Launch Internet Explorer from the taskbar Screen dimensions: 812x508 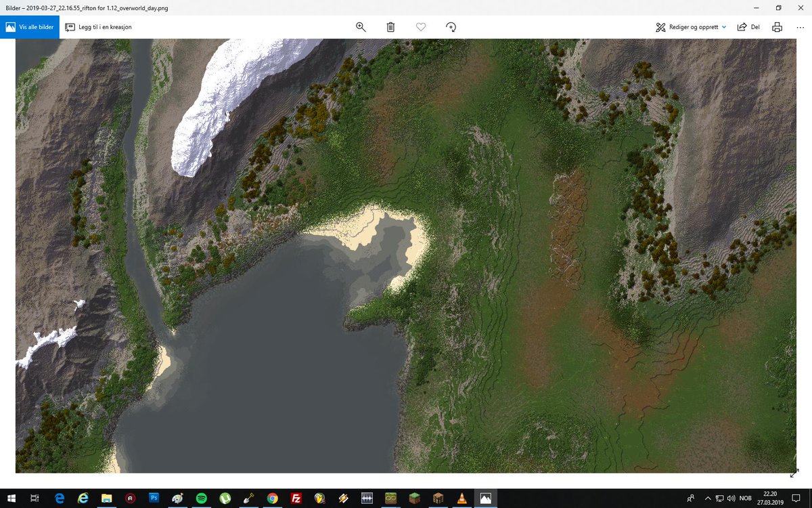click(x=83, y=498)
